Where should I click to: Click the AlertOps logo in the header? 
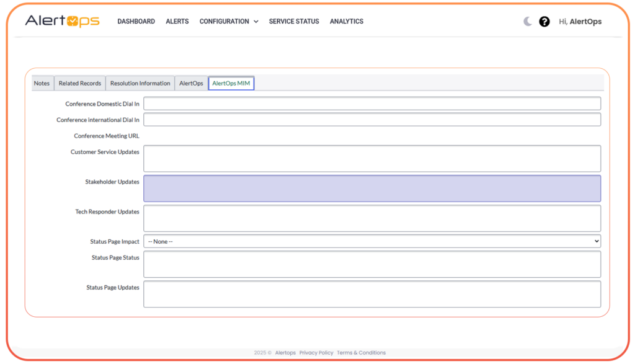(63, 21)
